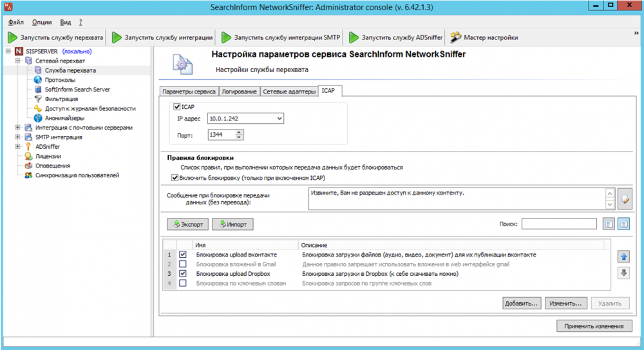Viewport: 644px width, 350px height.
Task: Click the Протоколы globe icon
Action: click(38, 80)
